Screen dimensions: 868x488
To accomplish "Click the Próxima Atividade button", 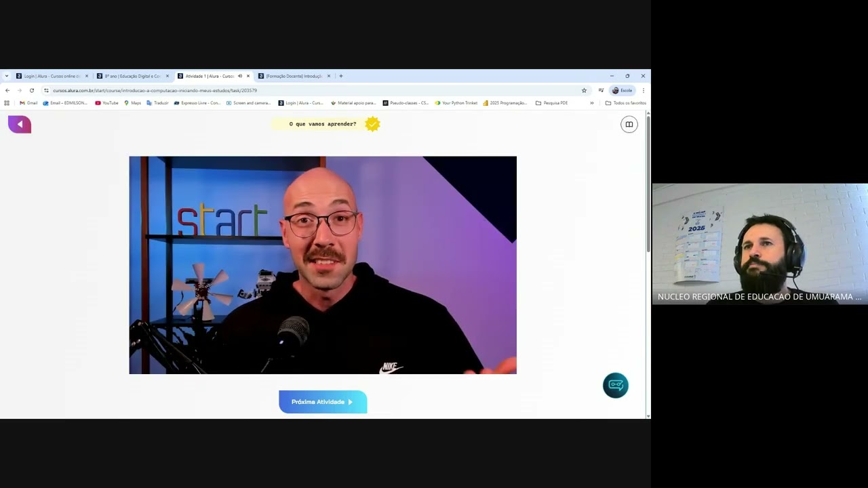I will [323, 402].
